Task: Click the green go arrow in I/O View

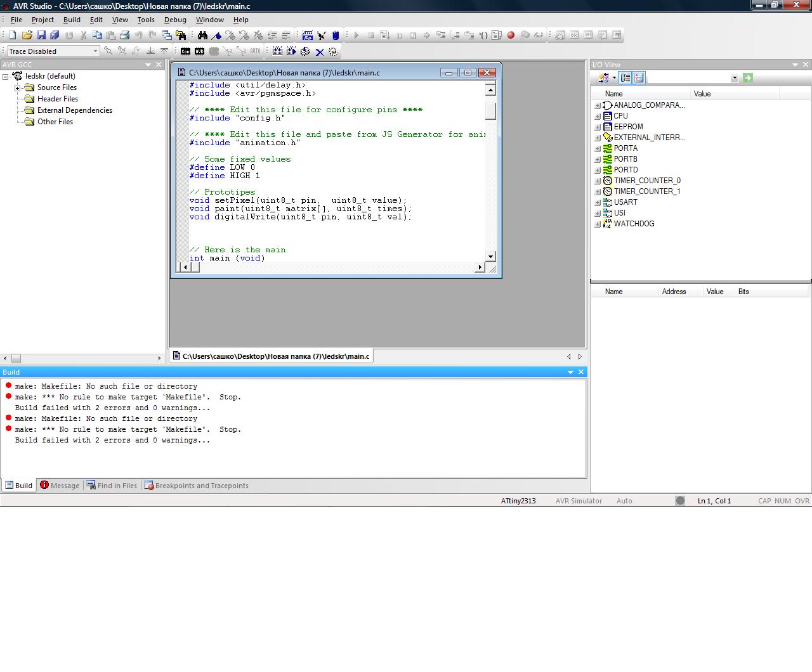Action: (x=748, y=78)
